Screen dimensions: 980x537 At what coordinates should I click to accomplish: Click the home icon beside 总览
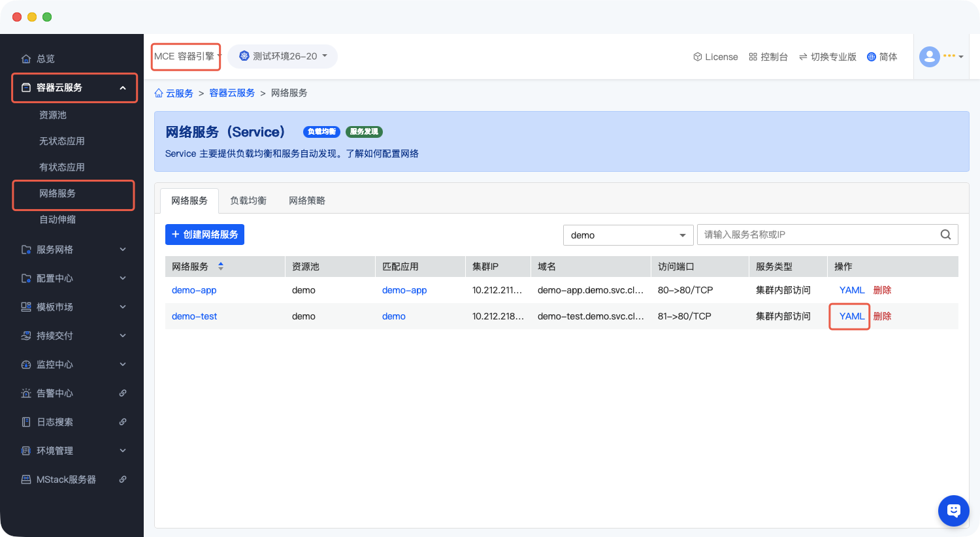(x=26, y=59)
